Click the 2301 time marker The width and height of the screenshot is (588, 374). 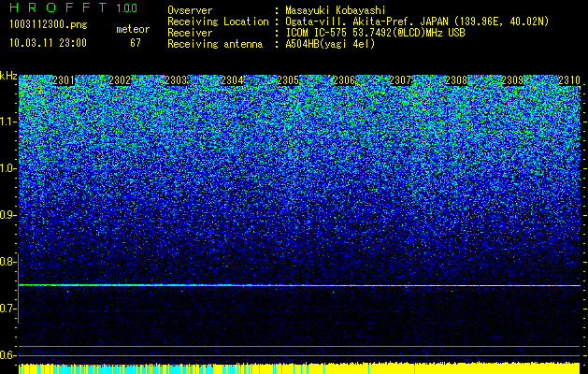64,80
